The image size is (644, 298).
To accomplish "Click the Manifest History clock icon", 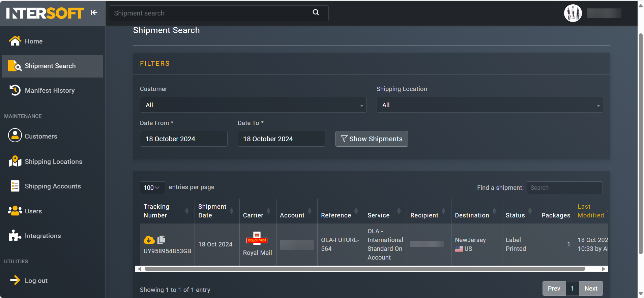I will click(15, 90).
